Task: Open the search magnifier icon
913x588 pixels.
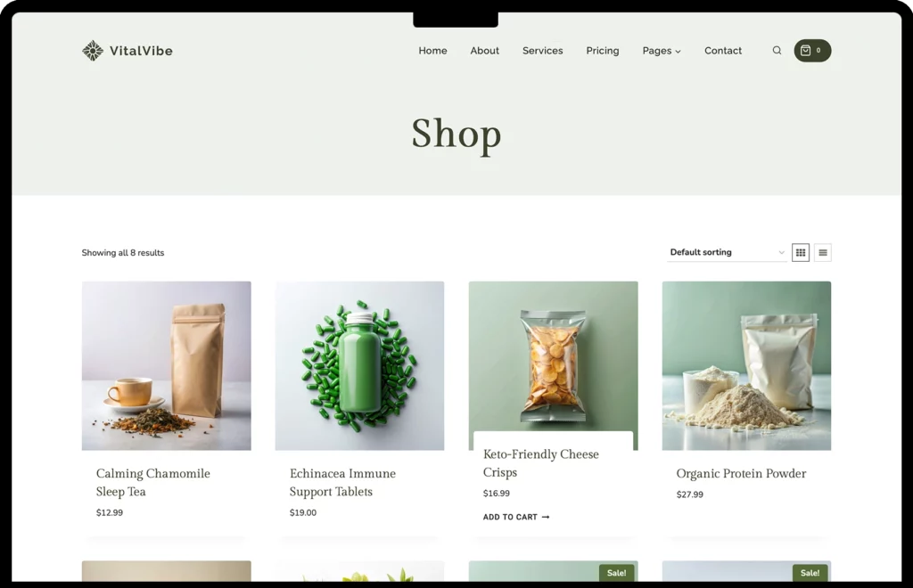Action: pos(777,51)
